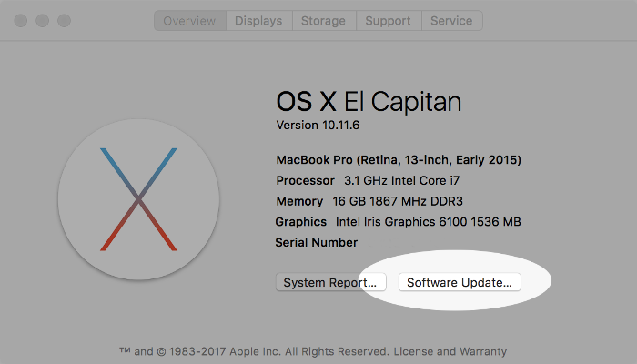The image size is (637, 364).
Task: Show the Service tab
Action: (x=451, y=21)
